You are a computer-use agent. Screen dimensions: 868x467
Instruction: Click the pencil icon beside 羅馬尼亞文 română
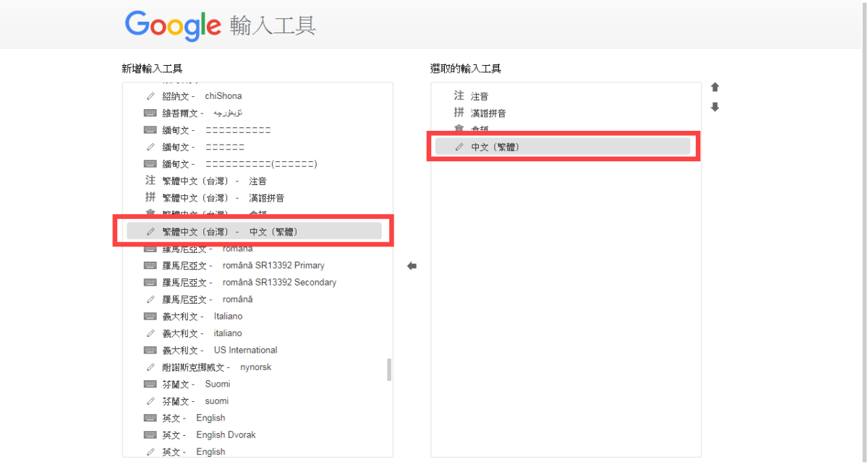150,299
